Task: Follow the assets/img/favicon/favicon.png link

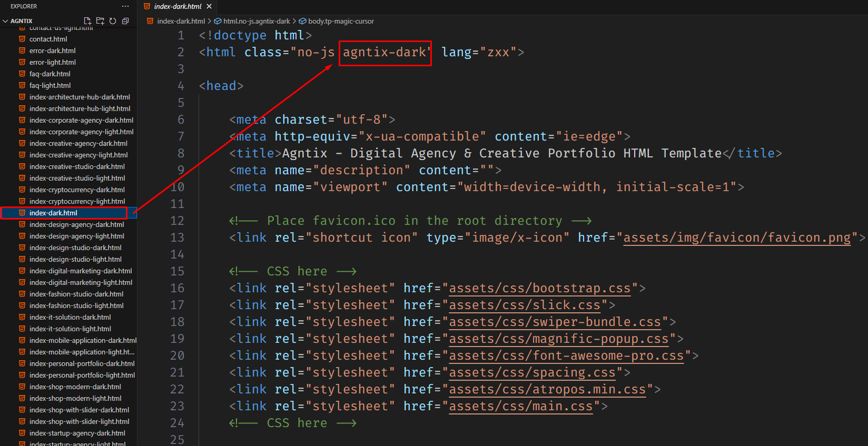Action: pos(737,237)
